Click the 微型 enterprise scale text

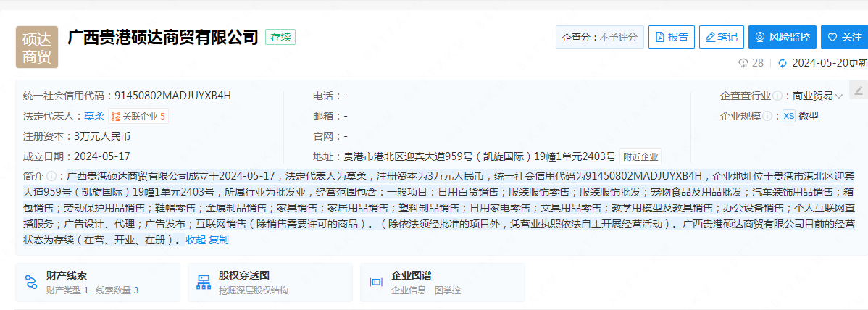tap(809, 116)
